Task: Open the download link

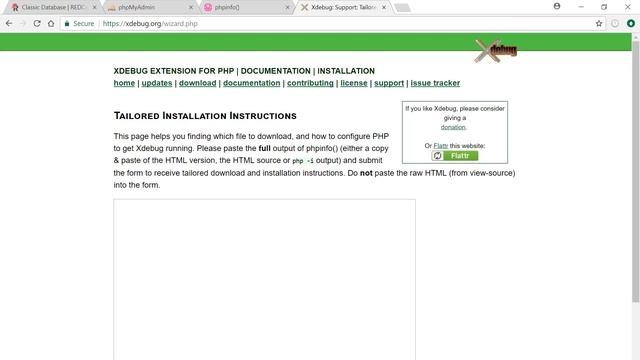Action: coord(198,83)
